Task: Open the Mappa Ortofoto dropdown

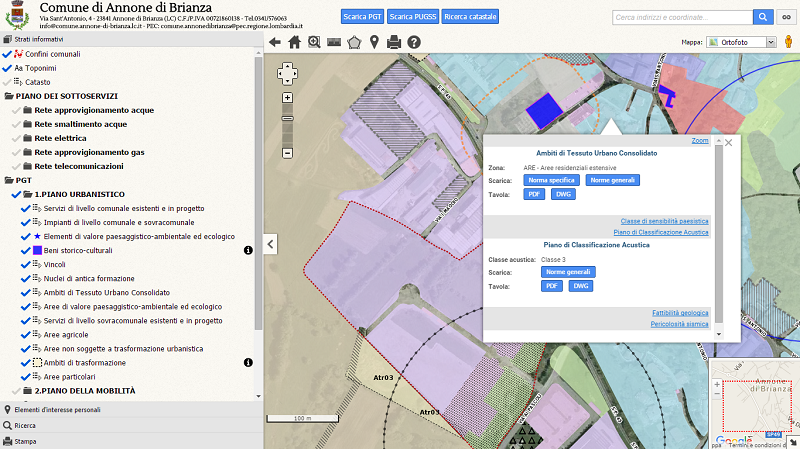Action: 741,42
